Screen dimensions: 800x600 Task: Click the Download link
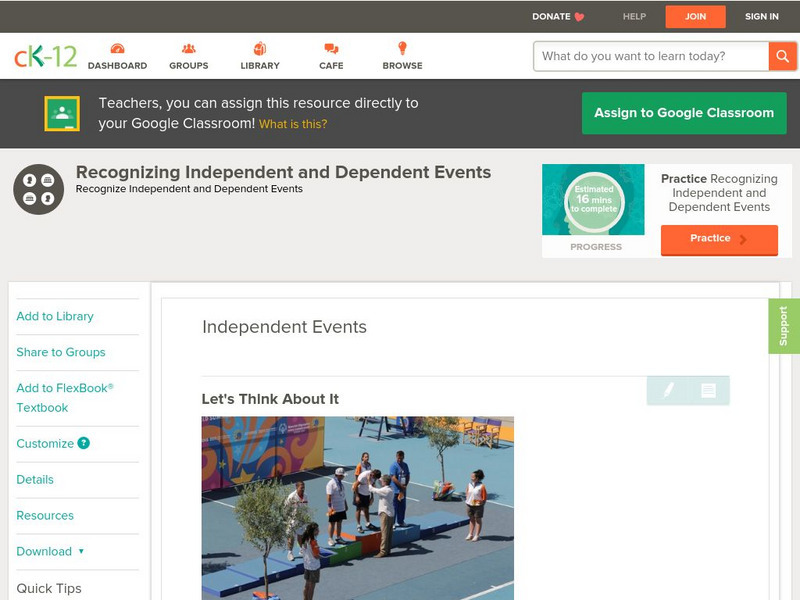[44, 551]
